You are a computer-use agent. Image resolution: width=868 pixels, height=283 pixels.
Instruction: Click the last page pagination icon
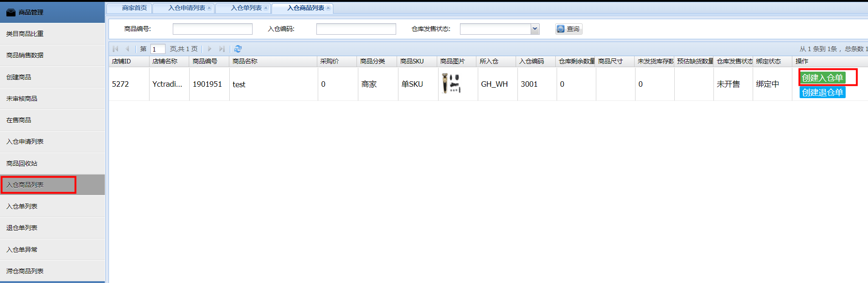click(222, 49)
